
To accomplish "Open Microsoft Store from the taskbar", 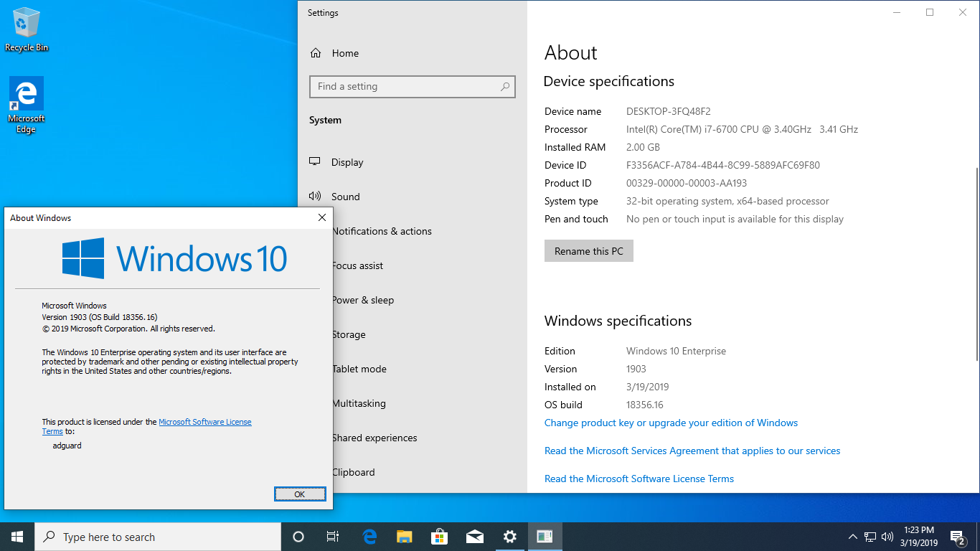I will pyautogui.click(x=439, y=537).
